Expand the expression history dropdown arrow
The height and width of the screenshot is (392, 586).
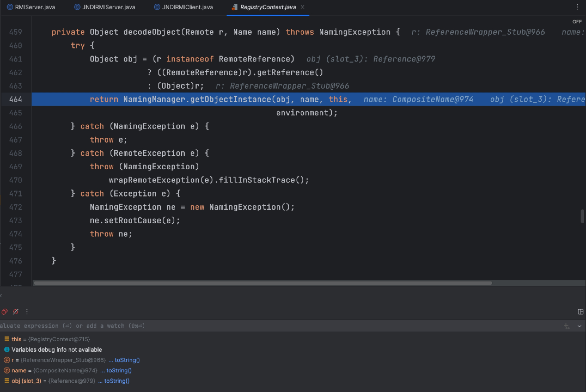(x=579, y=326)
